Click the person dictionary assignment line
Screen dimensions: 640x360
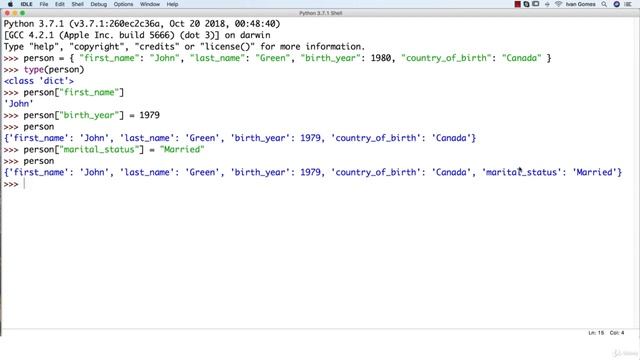point(278,58)
